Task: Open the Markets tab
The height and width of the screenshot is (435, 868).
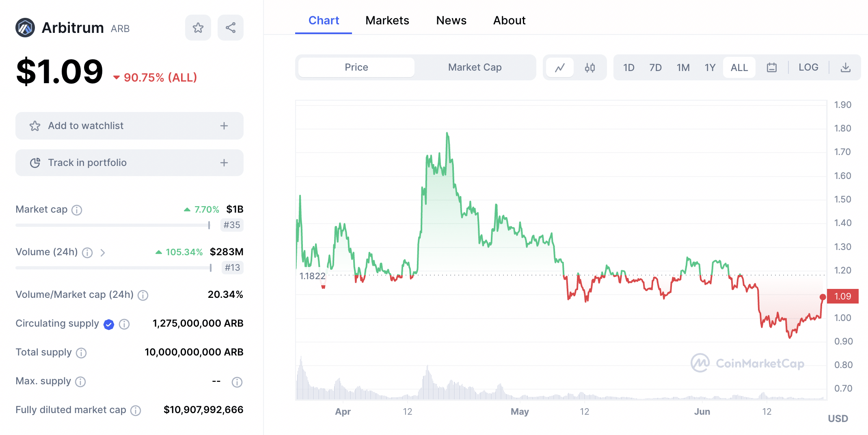Action: tap(387, 20)
